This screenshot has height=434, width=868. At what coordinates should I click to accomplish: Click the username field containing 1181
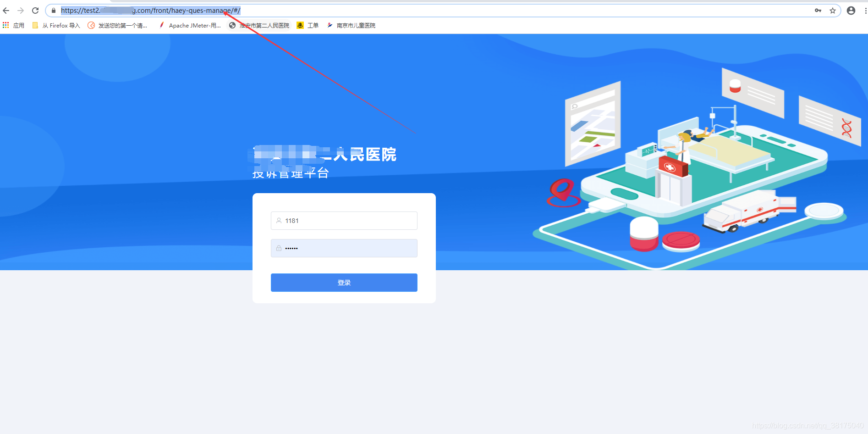tap(344, 221)
